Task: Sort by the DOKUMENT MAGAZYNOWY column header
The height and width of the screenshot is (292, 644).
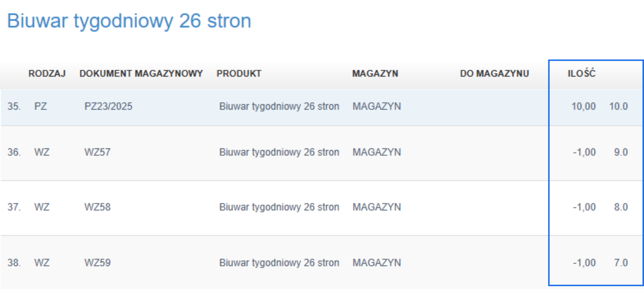Action: tap(141, 73)
